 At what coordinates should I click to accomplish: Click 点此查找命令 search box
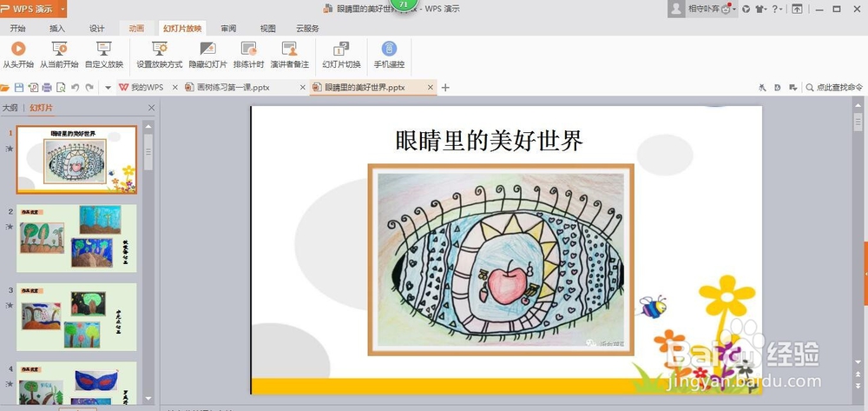click(x=834, y=88)
